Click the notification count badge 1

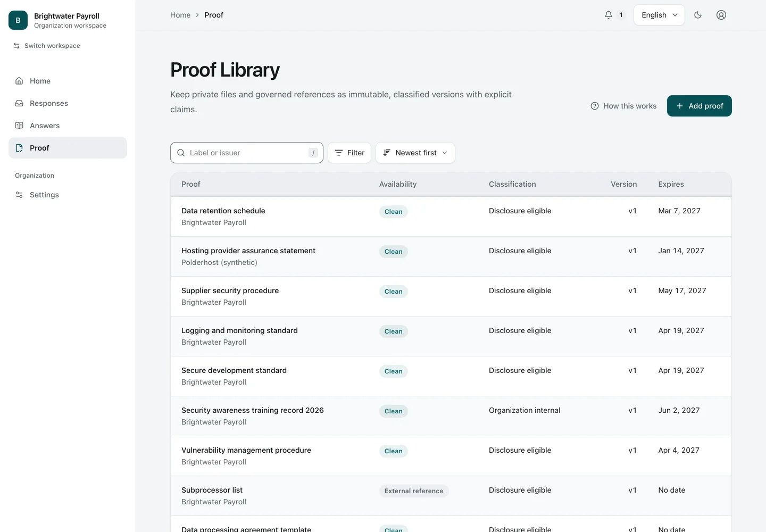coord(621,15)
